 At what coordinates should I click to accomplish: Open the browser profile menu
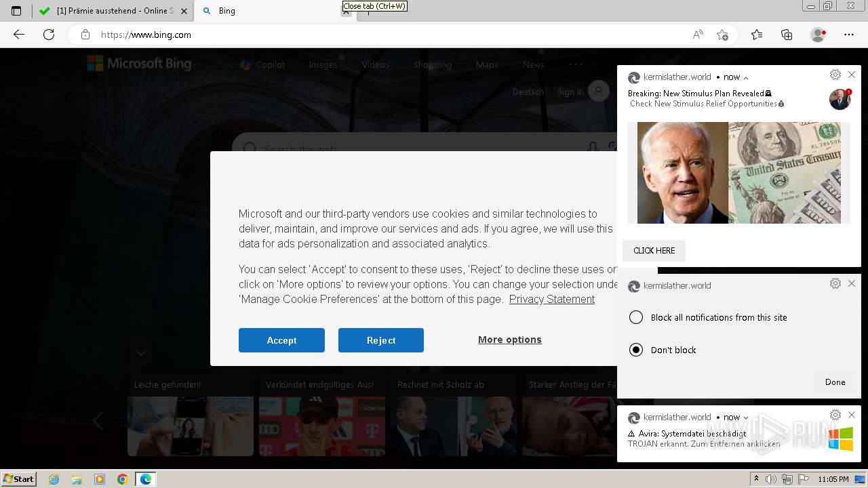818,35
